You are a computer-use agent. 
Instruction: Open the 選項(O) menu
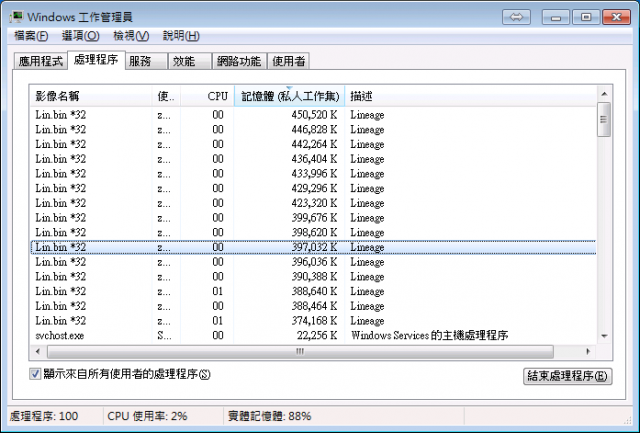pos(80,36)
